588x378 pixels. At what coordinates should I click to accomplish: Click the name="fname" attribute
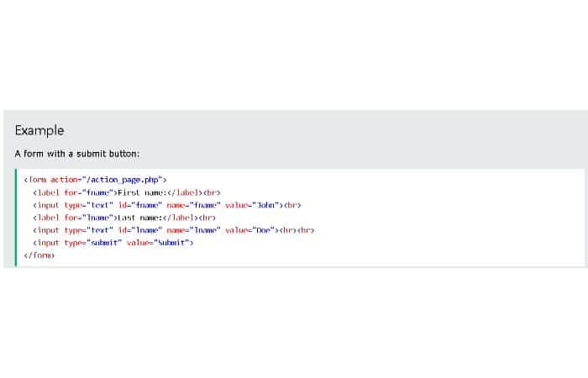193,204
